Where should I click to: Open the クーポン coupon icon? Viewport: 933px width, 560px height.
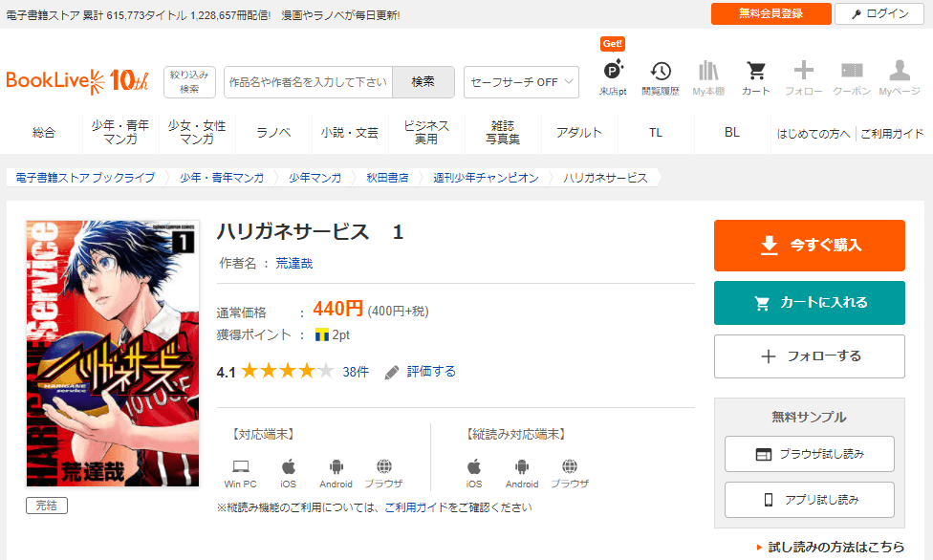(851, 72)
